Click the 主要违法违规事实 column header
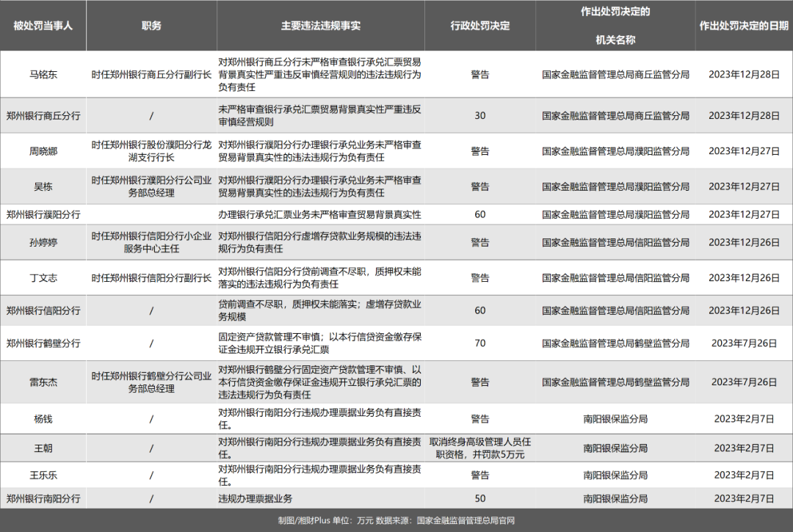Screen dimensions: 793x532 click(321, 26)
